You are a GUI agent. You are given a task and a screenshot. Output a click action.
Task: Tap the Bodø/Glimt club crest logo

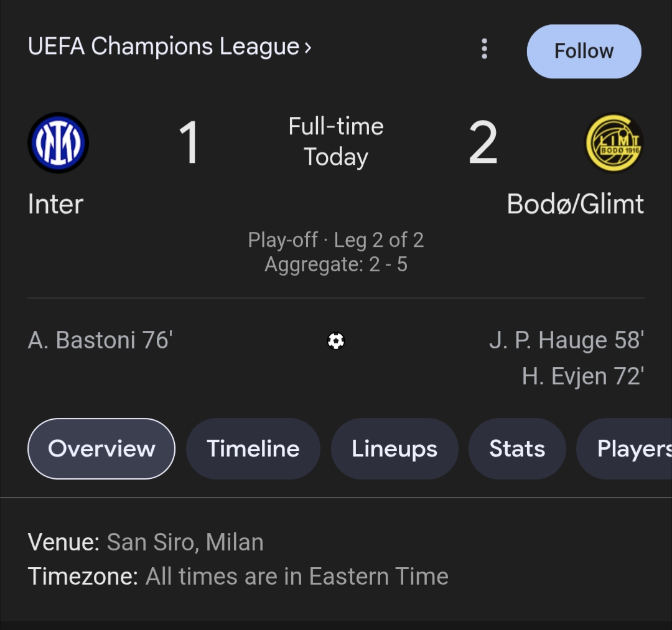(614, 143)
